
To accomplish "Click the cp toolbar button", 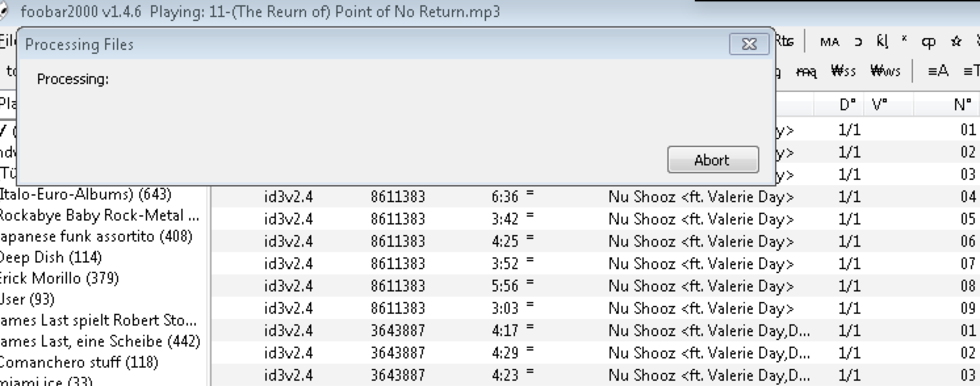I will point(928,42).
